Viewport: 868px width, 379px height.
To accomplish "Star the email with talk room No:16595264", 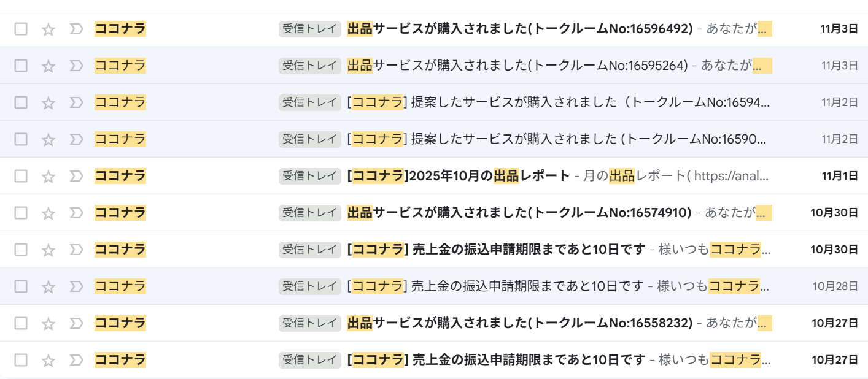I will (48, 66).
